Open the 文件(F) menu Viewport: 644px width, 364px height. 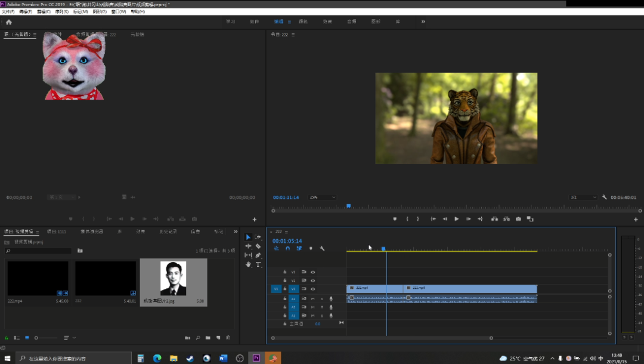coord(8,11)
